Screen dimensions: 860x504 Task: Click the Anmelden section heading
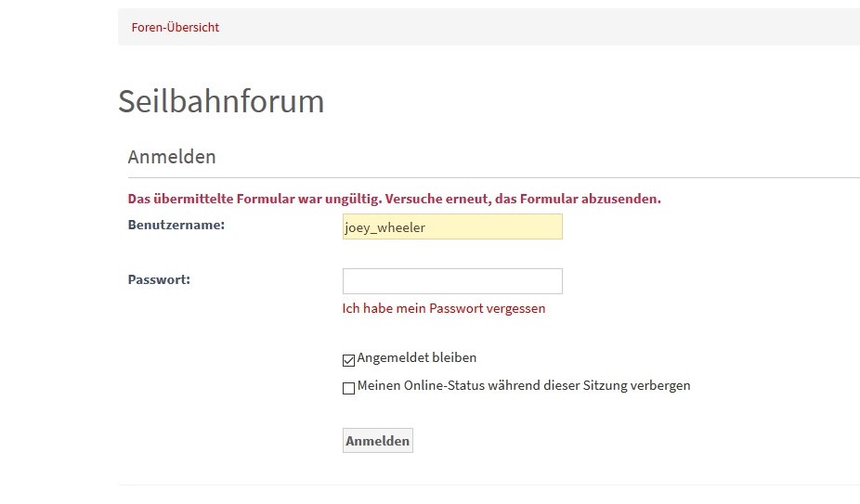[x=172, y=157]
